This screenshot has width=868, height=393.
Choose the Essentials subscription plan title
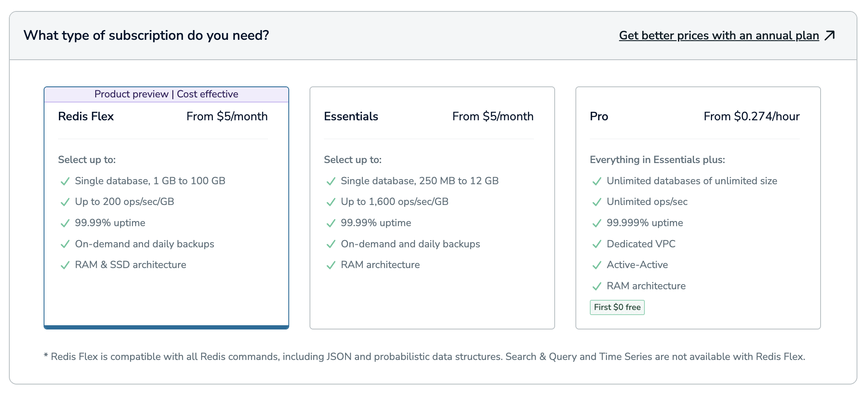click(351, 116)
